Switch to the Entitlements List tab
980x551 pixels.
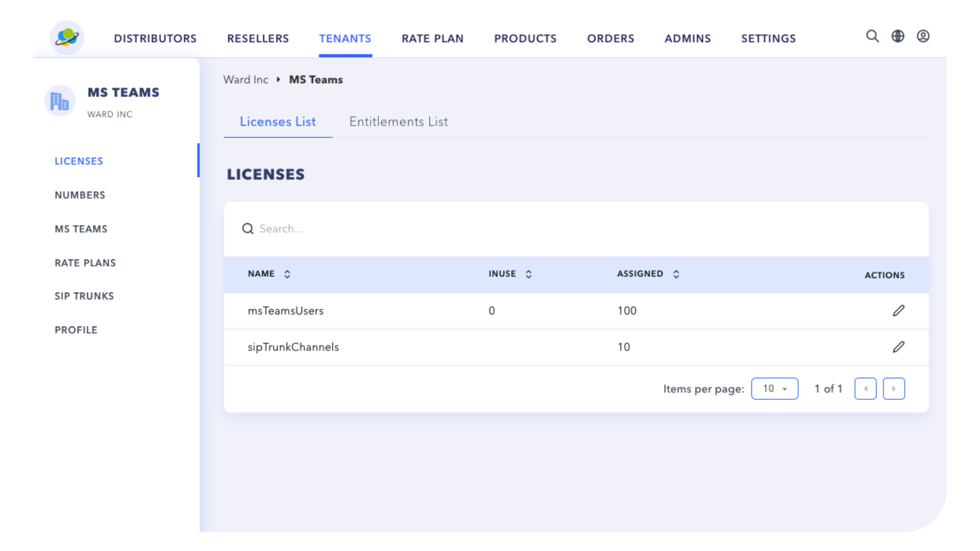pos(398,122)
